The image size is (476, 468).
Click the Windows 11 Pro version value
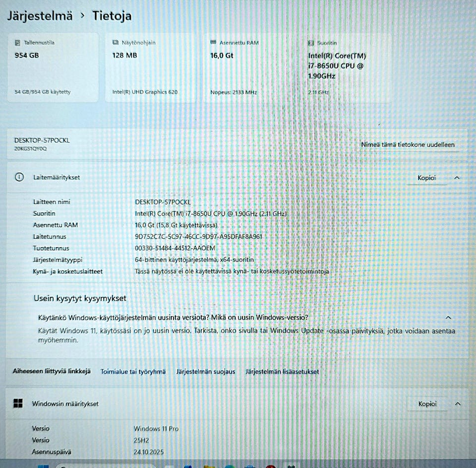(156, 428)
